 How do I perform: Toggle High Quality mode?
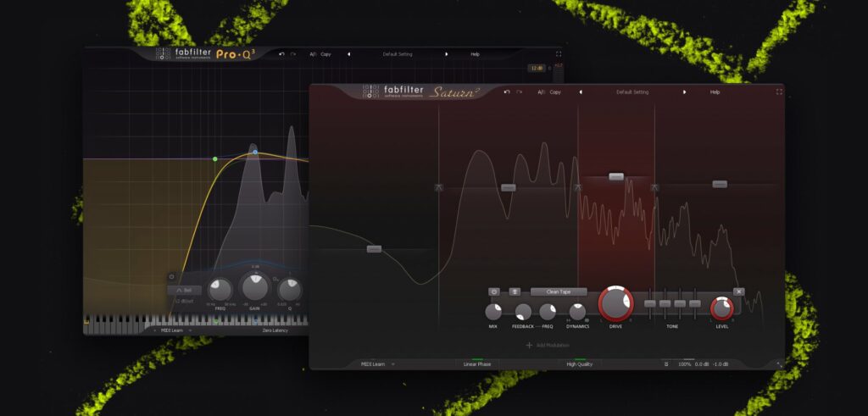[579, 364]
